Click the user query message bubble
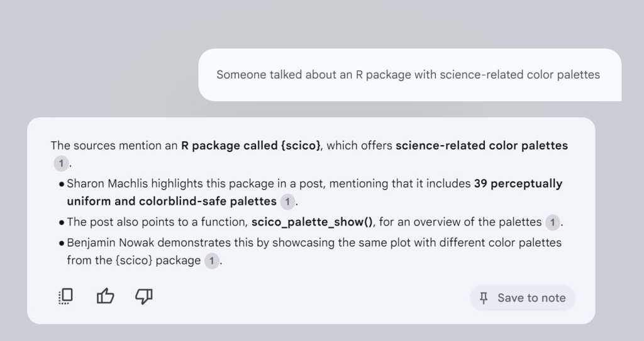This screenshot has width=644, height=341. click(409, 75)
